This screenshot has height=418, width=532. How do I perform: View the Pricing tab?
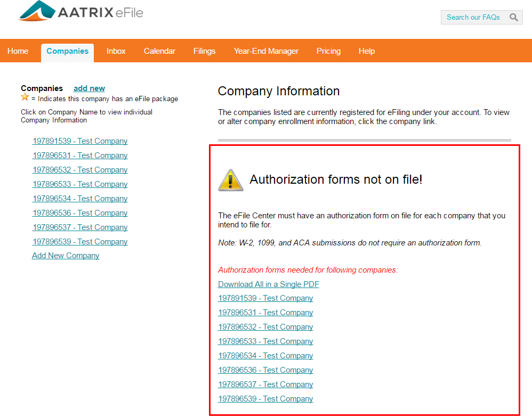pyautogui.click(x=328, y=51)
